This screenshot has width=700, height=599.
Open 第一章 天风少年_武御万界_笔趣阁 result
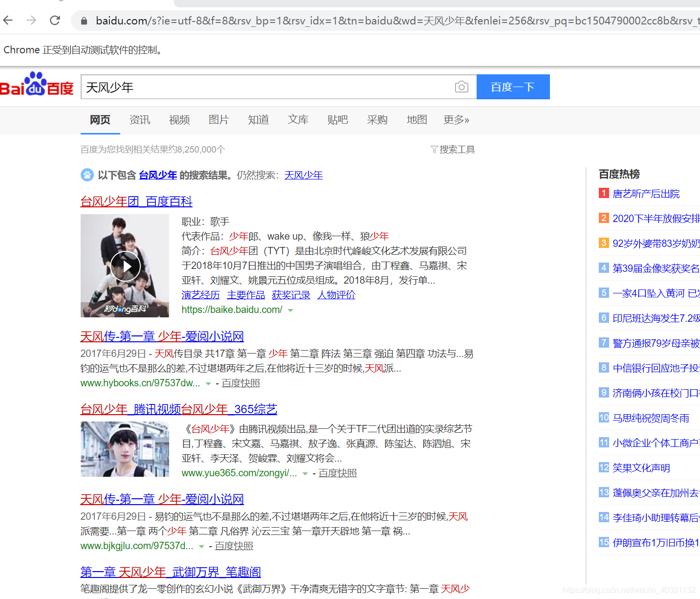tap(171, 572)
